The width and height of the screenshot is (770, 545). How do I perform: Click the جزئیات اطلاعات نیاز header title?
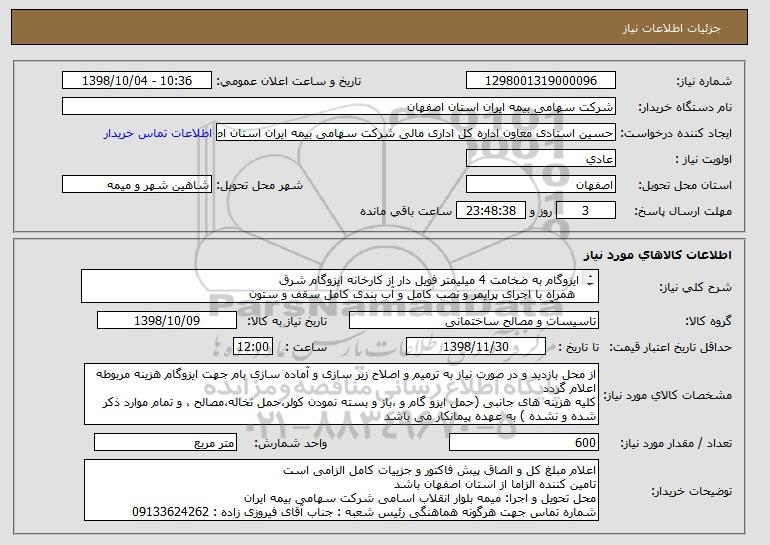[671, 28]
